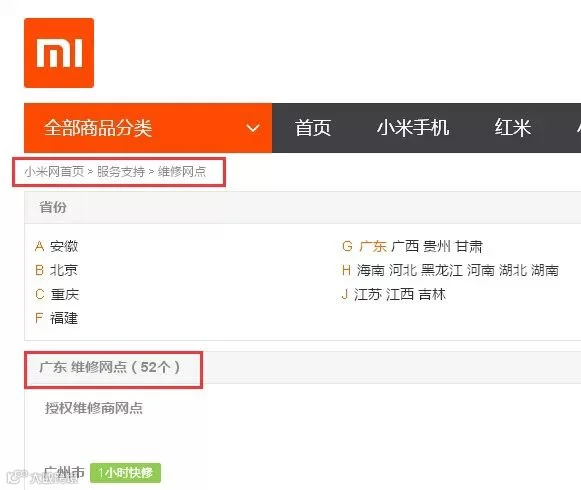Screen dimensions: 581x490
Task: Choose the 安徽 province link
Action: 64,246
